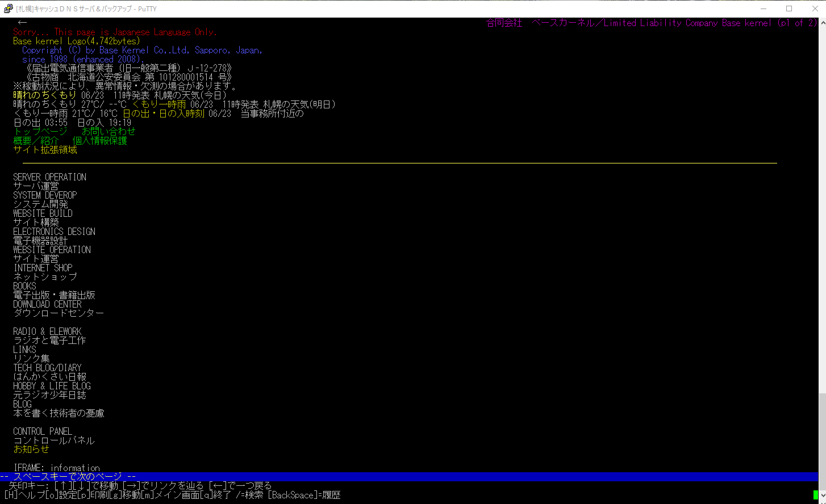Open the トップページ link
Screen dimensions: 826x504
point(40,132)
